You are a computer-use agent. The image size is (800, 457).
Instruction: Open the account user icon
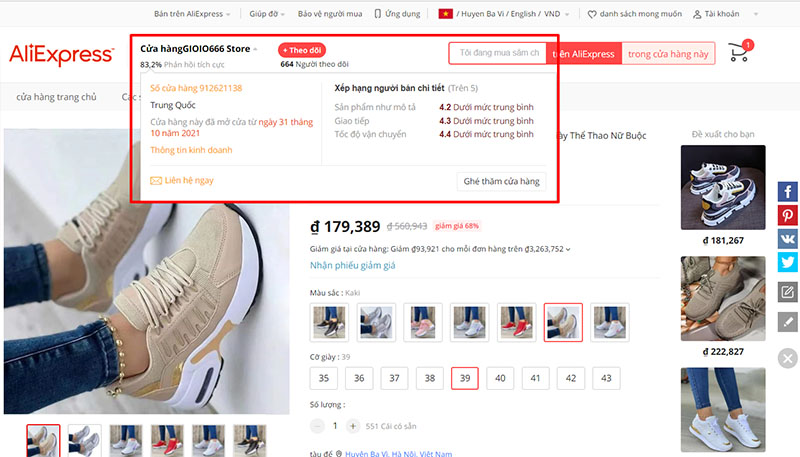(697, 14)
